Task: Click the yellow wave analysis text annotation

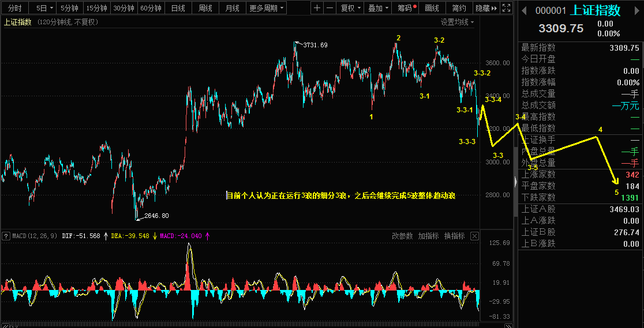Action: point(341,196)
